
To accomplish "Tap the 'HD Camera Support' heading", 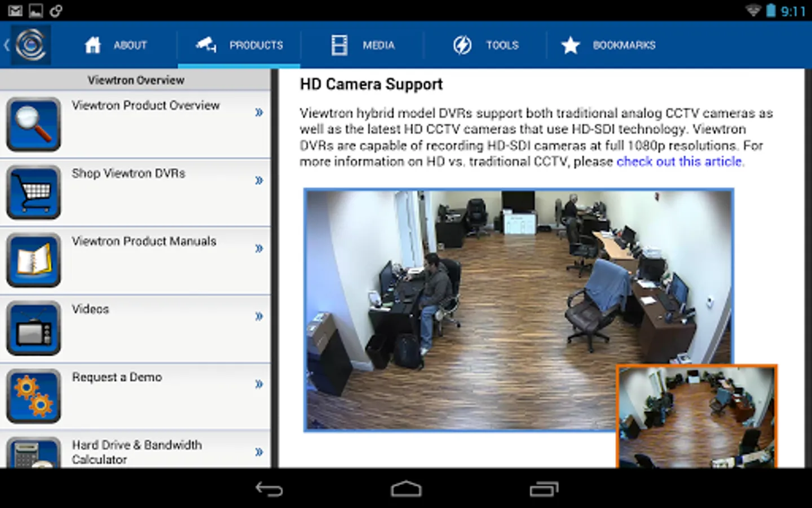I will point(371,85).
